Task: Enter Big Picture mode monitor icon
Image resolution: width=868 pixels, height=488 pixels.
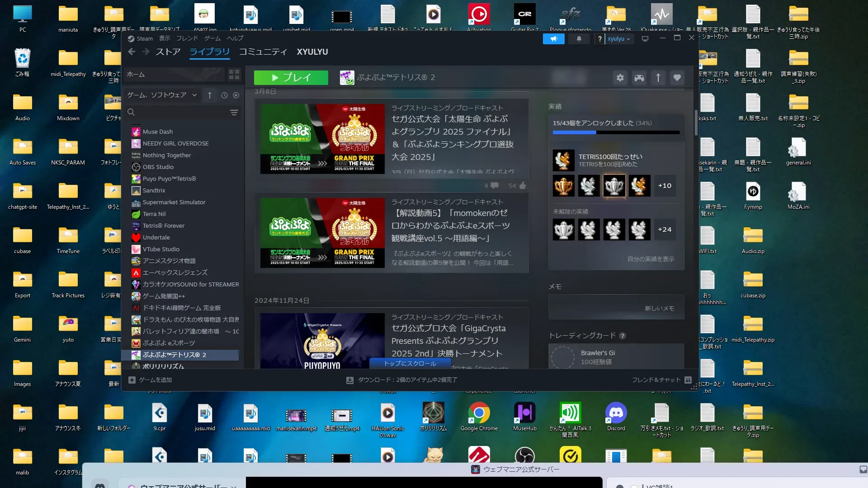Action: 645,39
